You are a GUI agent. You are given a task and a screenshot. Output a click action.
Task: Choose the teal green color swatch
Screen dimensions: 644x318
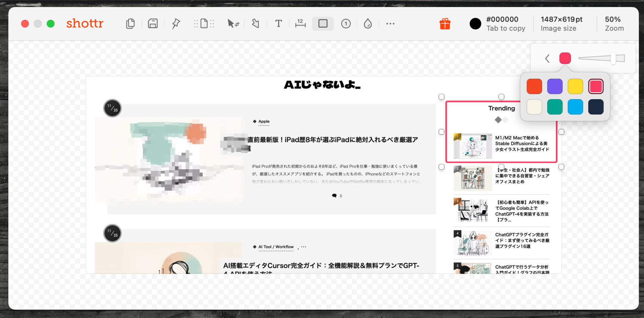[554, 107]
